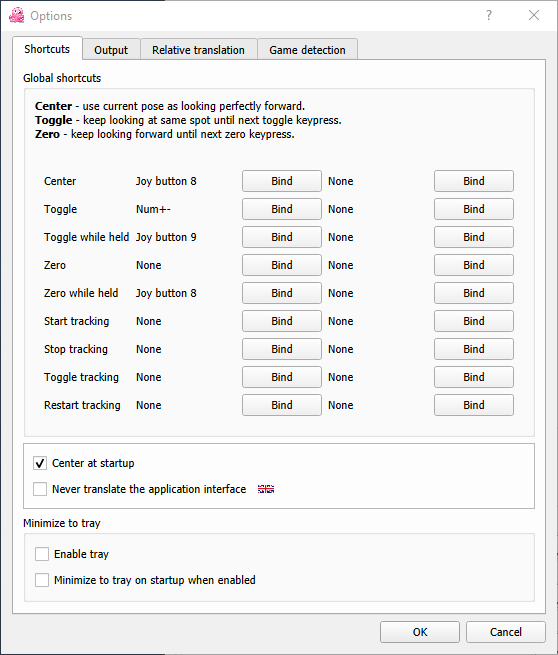This screenshot has width=558, height=655.
Task: Click the opentrack octopus icon in title bar
Action: point(16,15)
